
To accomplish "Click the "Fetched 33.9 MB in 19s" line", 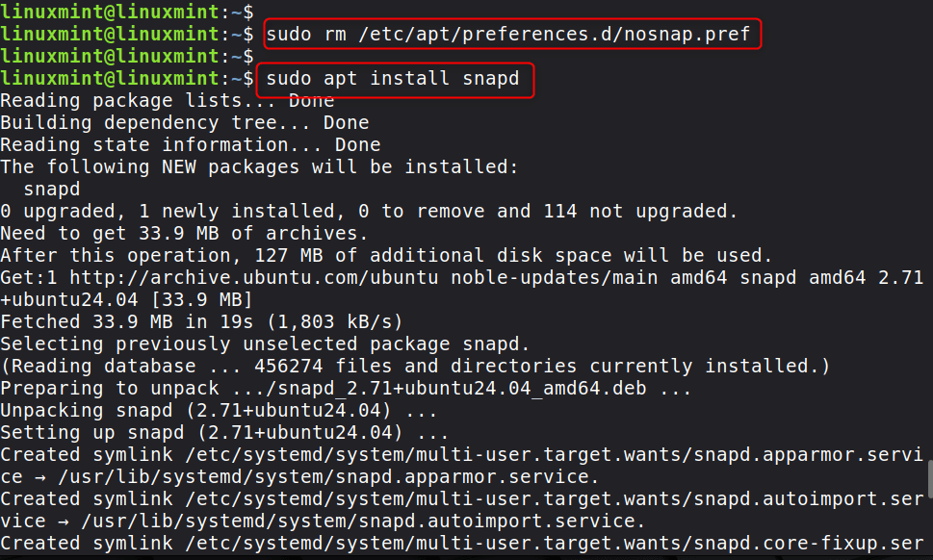I will click(202, 322).
